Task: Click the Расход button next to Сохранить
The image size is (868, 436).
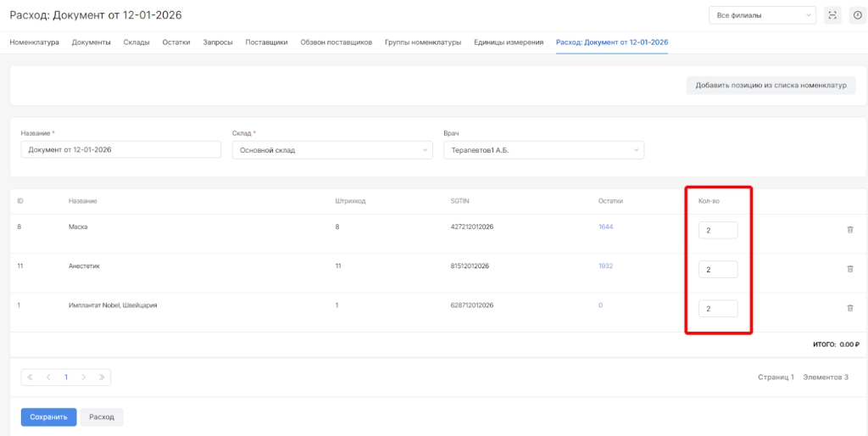Action: point(102,417)
